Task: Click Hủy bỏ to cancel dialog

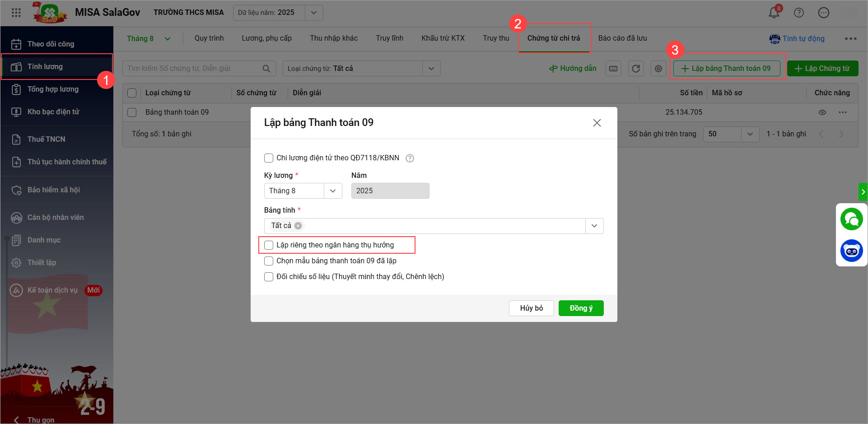Action: point(531,308)
